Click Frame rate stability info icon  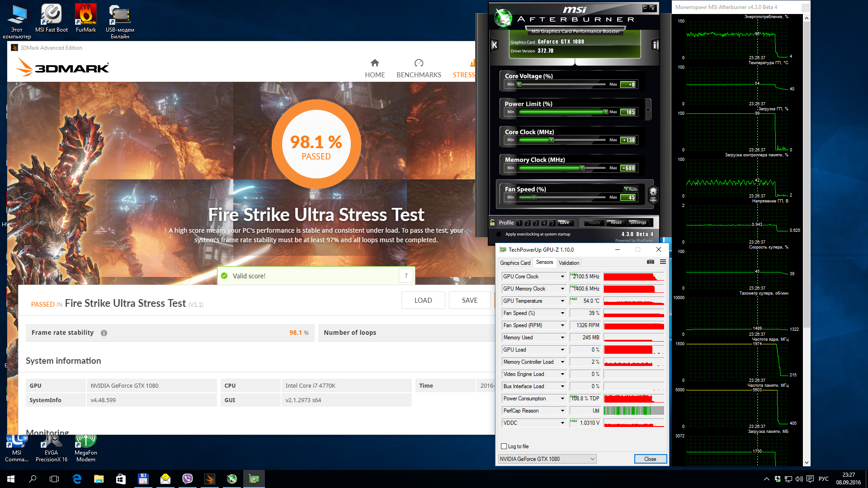pyautogui.click(x=104, y=333)
